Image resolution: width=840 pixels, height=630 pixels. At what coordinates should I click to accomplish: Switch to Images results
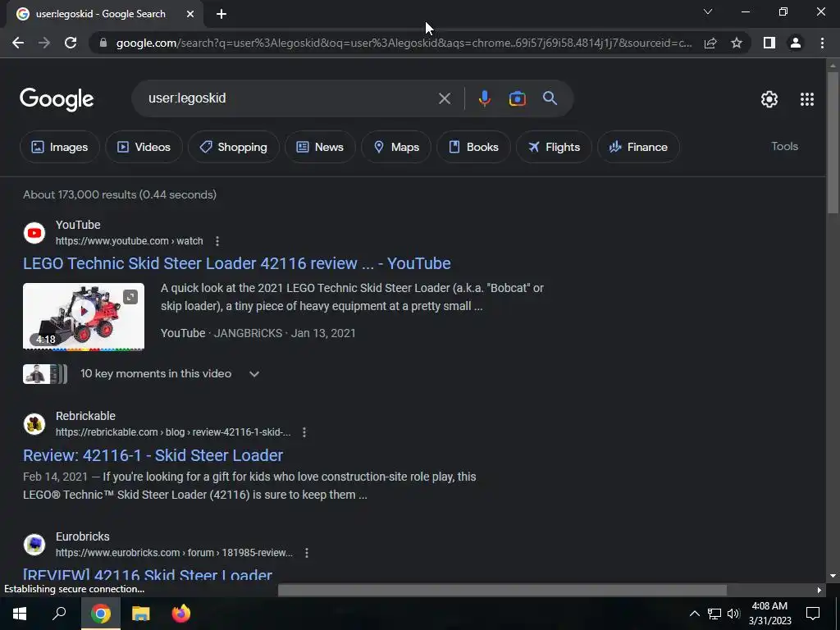(x=59, y=147)
